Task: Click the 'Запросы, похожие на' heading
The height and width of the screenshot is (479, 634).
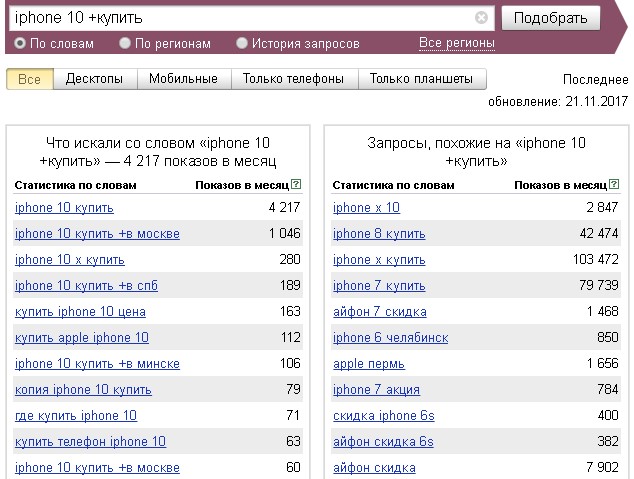Action: click(476, 152)
